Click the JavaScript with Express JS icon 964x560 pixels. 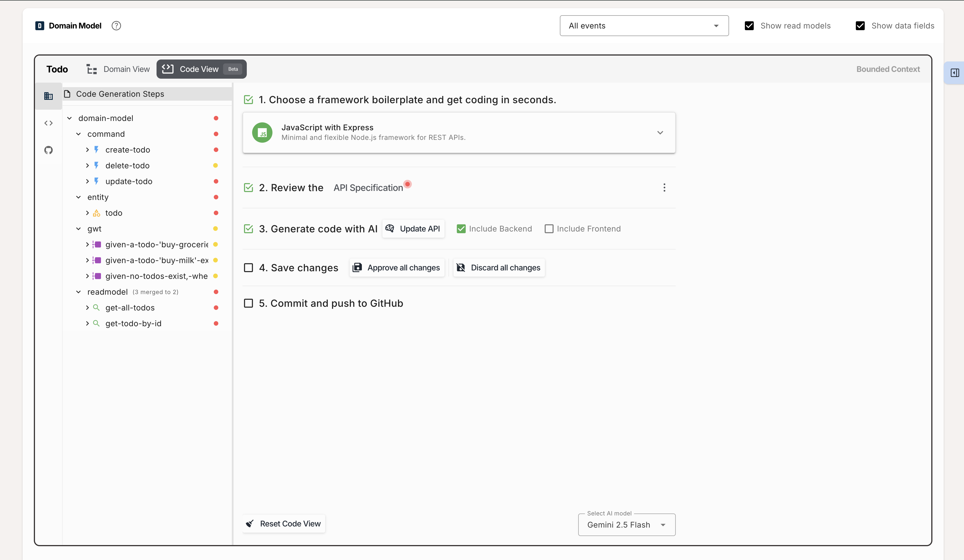262,133
